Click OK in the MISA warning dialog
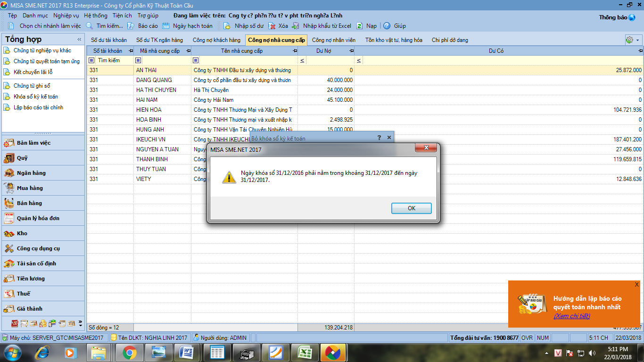This screenshot has width=644, height=362. (x=412, y=208)
